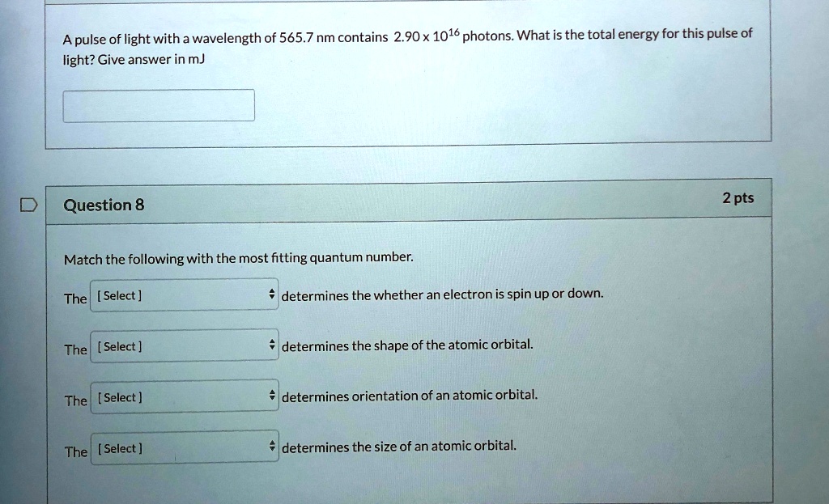Click the text about shape of atomic orbital
Screen dimensions: 829x504
click(x=407, y=345)
